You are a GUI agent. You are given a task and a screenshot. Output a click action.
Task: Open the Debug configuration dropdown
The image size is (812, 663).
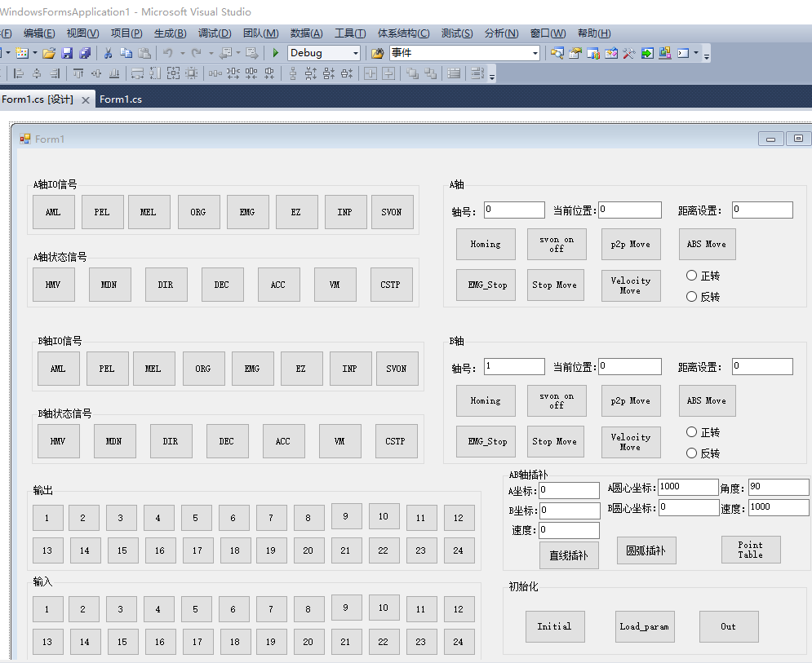355,53
